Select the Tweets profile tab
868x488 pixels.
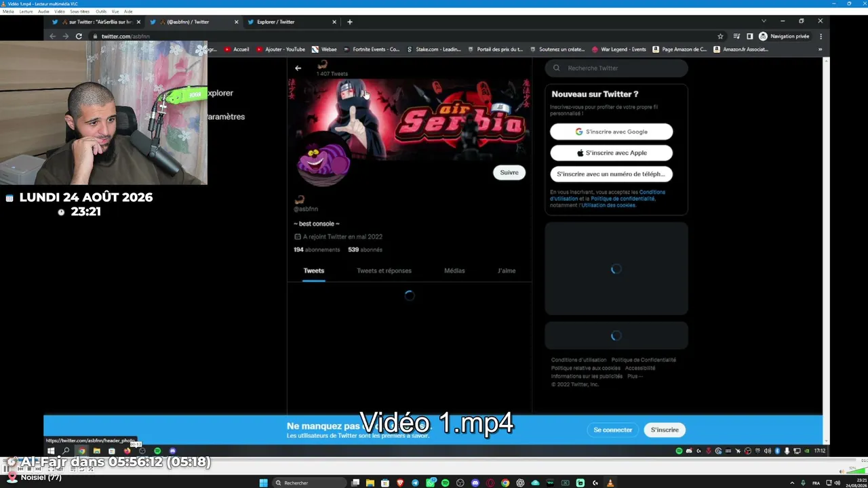coord(313,270)
